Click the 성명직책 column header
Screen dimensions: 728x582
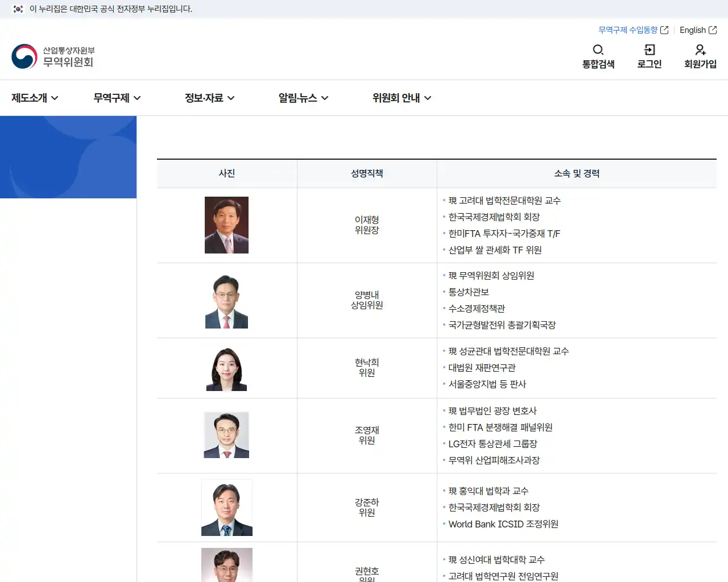pyautogui.click(x=367, y=173)
